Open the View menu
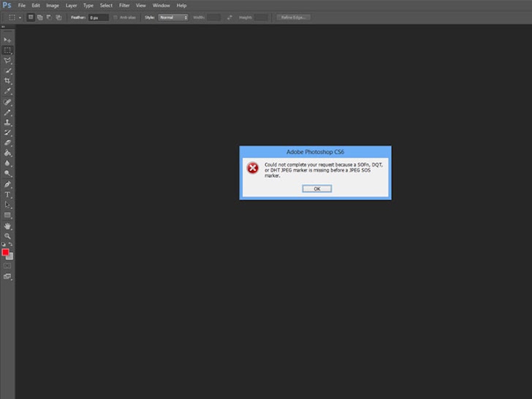The image size is (532, 399). [141, 5]
